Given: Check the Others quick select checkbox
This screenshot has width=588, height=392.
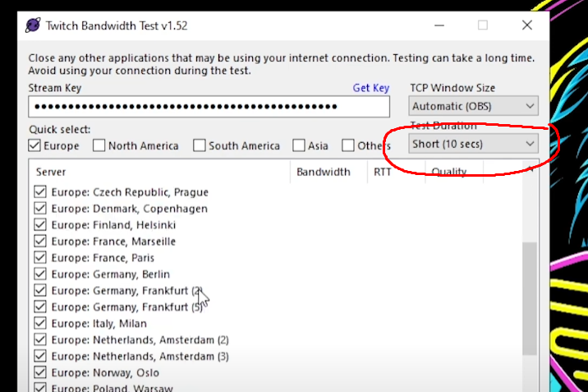Looking at the screenshot, I should click(348, 145).
